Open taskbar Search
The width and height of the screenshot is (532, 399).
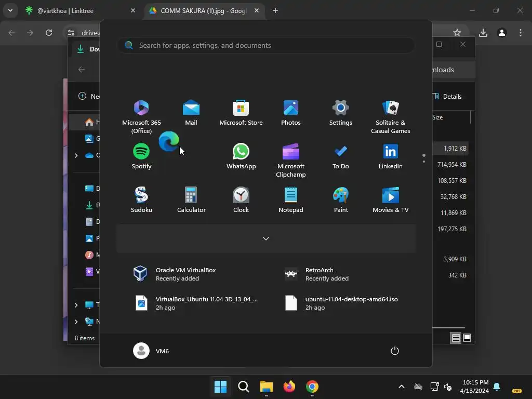pos(243,387)
